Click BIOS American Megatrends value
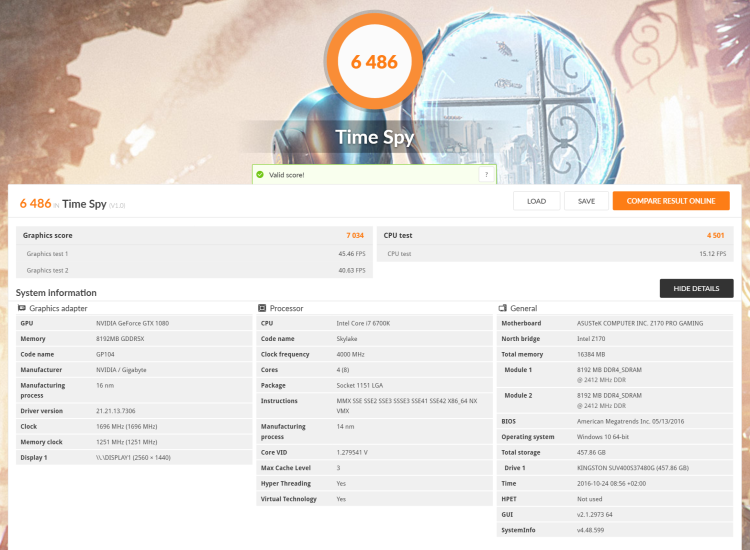Image resolution: width=750 pixels, height=550 pixels. tap(630, 421)
